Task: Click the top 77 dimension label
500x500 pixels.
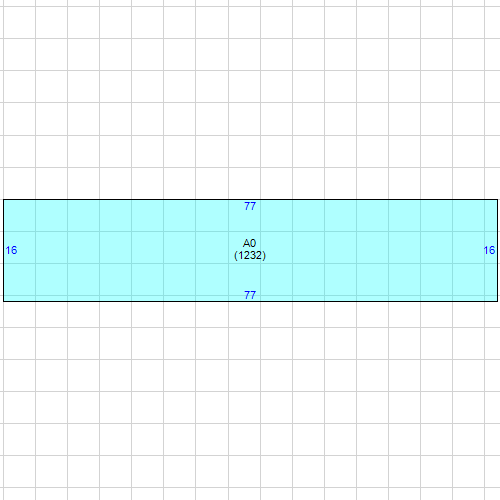Action: pos(250,206)
